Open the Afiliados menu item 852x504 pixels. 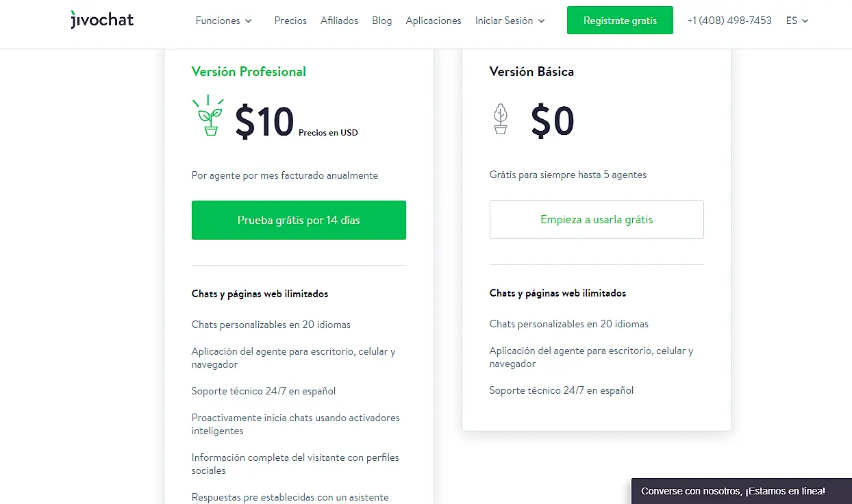click(339, 21)
